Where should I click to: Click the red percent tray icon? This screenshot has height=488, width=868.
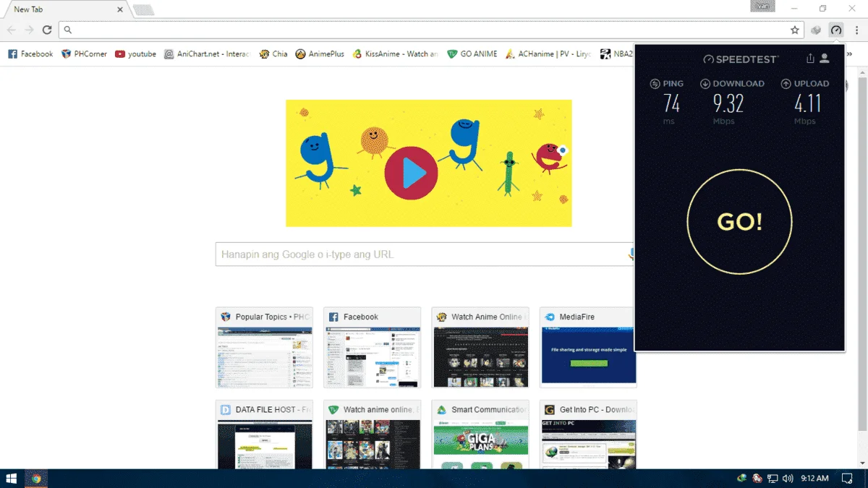coord(757,479)
